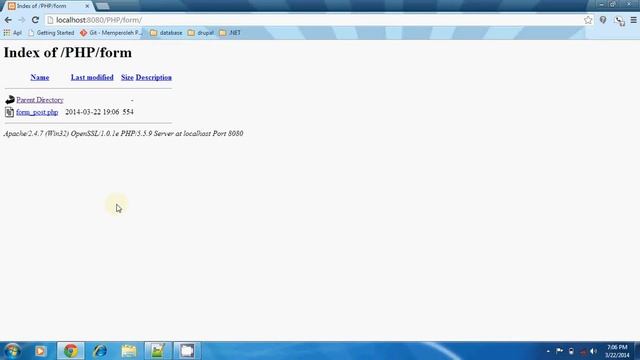
Task: Click the taskbar clock showing 7:06 PM
Action: click(x=617, y=351)
